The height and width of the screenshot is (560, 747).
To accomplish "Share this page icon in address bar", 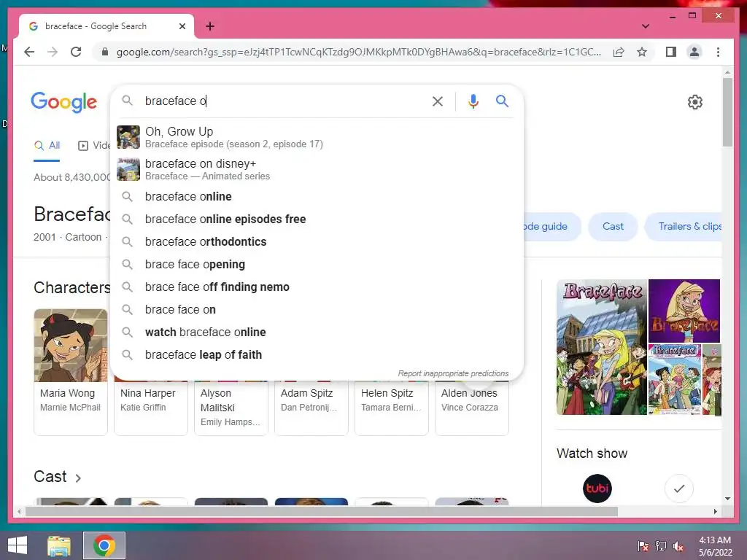I will [x=619, y=52].
